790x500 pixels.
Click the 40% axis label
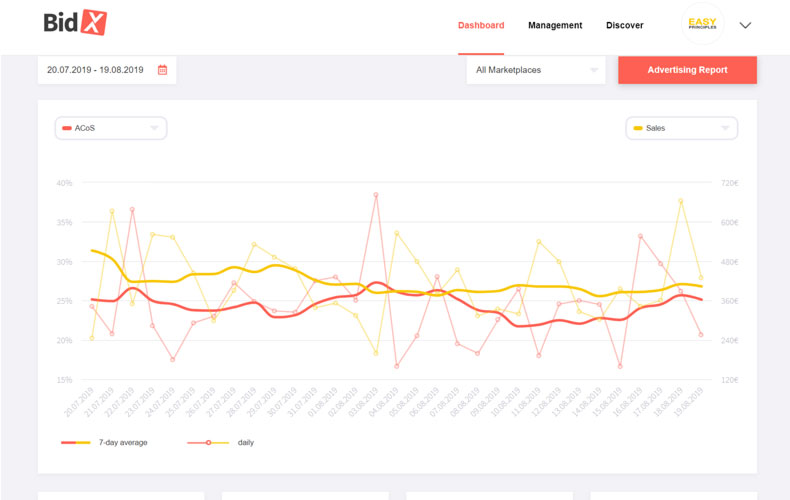pos(64,183)
